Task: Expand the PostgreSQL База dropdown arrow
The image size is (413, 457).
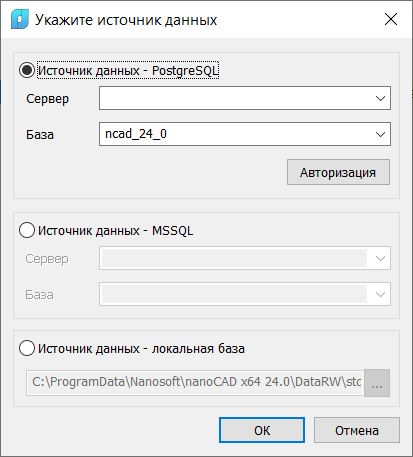Action: click(x=380, y=134)
